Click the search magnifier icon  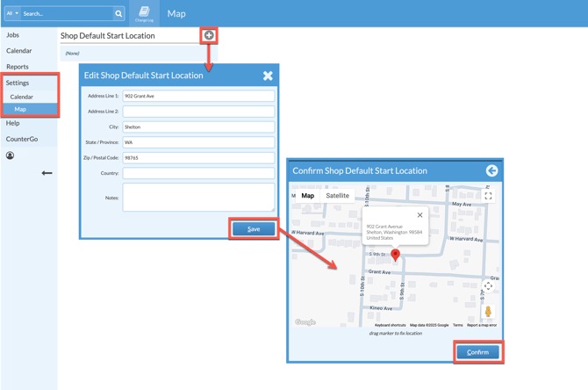pyautogui.click(x=118, y=13)
